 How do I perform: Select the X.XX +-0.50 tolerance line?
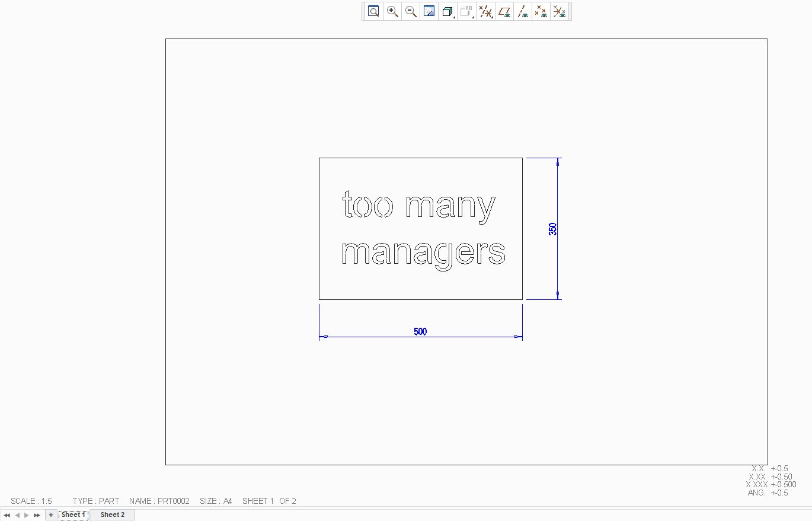[x=771, y=477]
